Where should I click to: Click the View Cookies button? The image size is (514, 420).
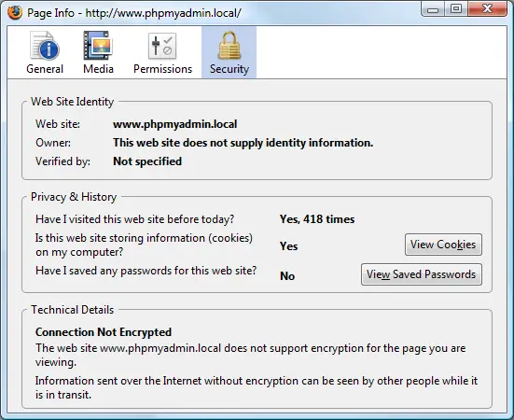[443, 245]
